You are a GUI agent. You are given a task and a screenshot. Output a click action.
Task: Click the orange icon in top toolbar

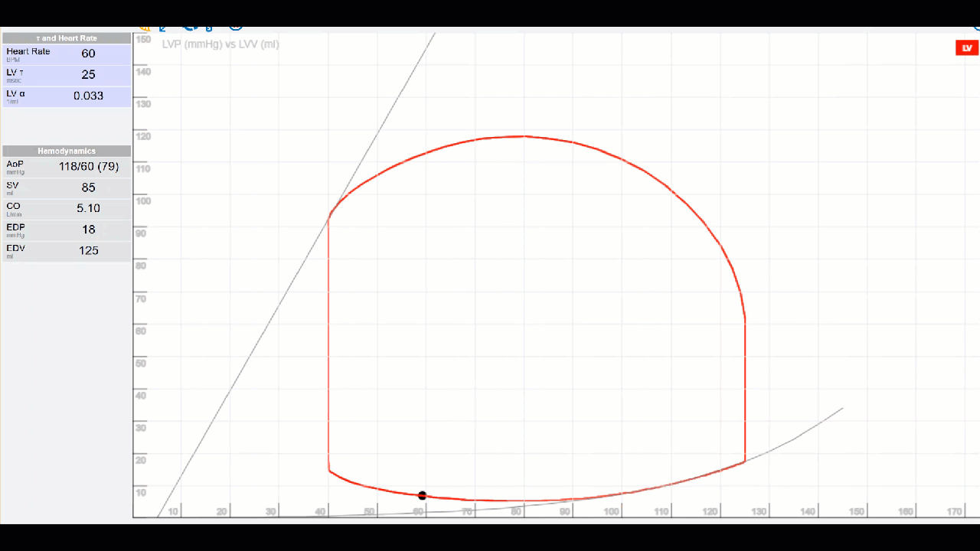pyautogui.click(x=144, y=28)
